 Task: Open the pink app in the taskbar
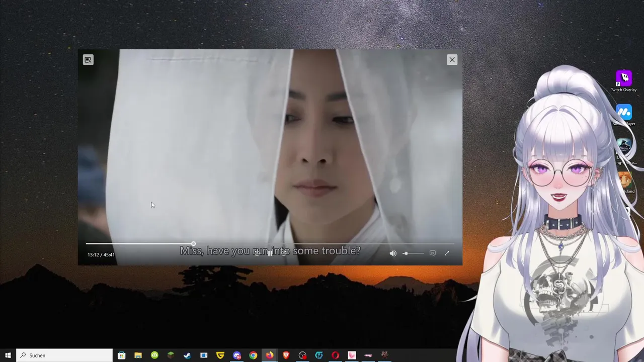tap(352, 355)
